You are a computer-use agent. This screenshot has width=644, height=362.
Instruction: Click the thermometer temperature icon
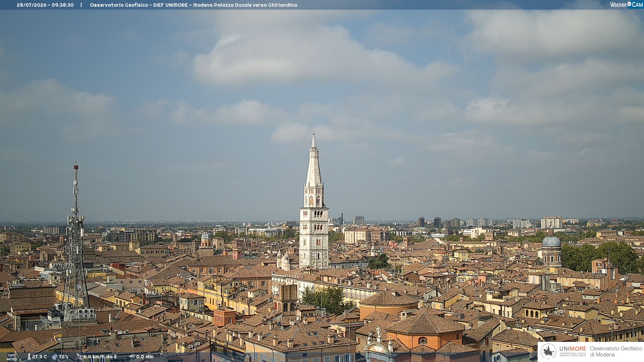click(x=29, y=357)
